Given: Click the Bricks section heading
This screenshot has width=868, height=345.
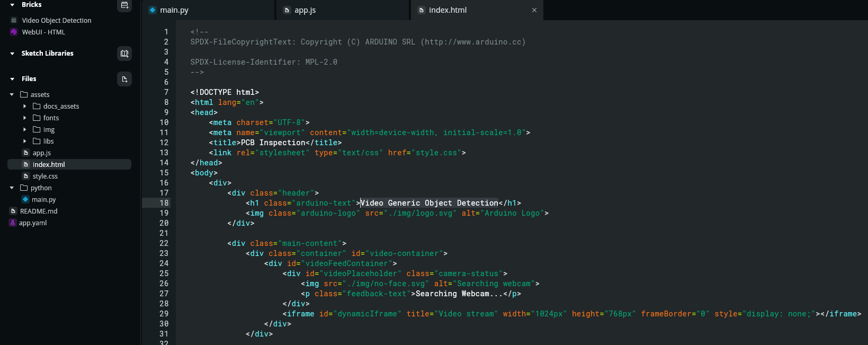Looking at the screenshot, I should click(x=31, y=5).
